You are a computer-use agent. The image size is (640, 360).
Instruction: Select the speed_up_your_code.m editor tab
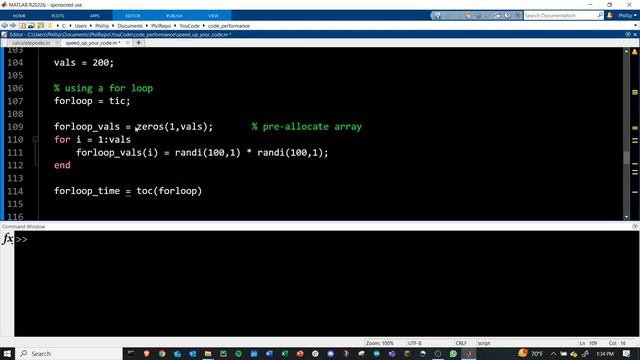[93, 43]
